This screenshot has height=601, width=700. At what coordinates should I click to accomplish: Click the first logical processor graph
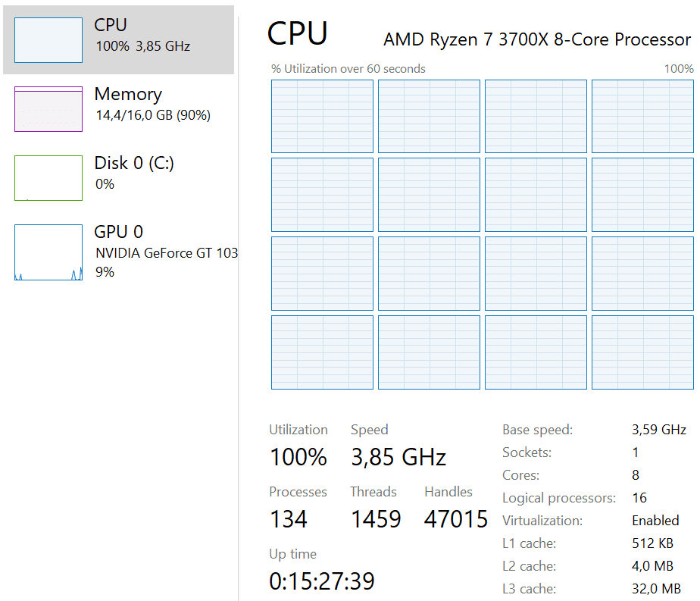pos(322,116)
